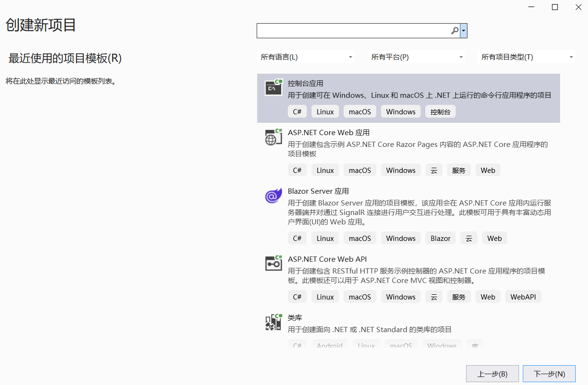Open the search box dropdown arrow
588x385 pixels.
coord(464,31)
